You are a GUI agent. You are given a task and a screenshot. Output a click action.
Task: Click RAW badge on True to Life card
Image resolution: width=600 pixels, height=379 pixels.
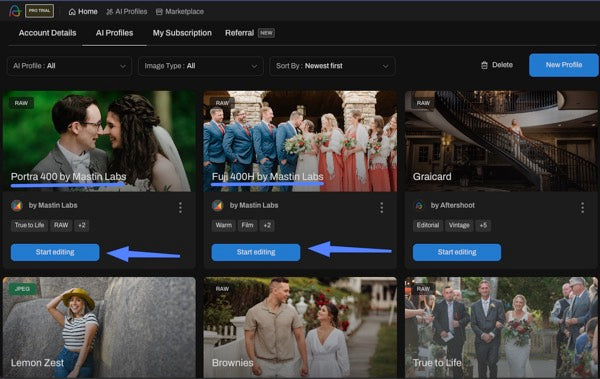point(423,289)
